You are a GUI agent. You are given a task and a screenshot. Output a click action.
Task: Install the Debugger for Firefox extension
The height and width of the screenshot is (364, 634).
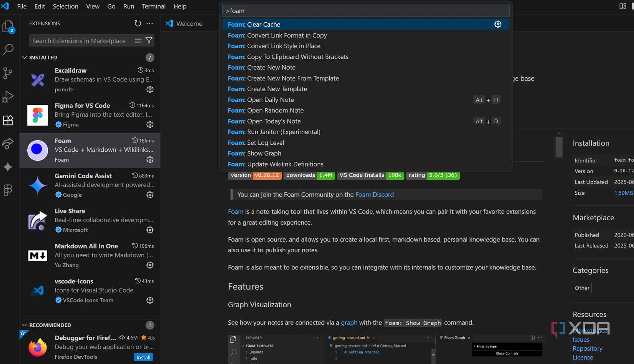[143, 357]
